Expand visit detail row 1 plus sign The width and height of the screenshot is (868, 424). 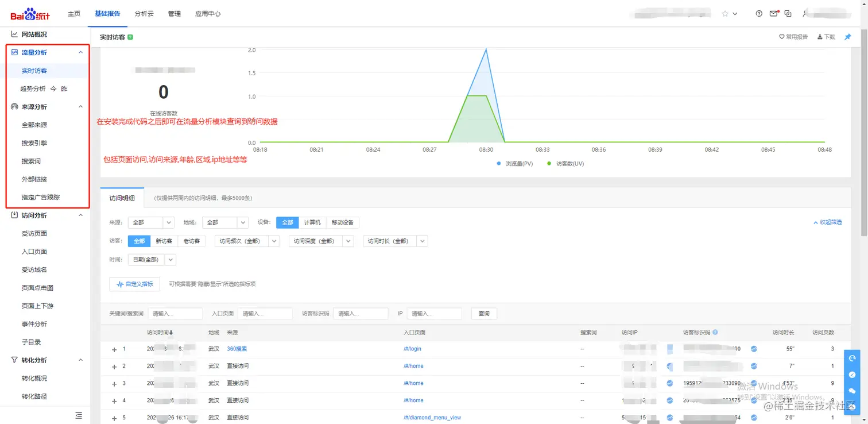pos(114,349)
